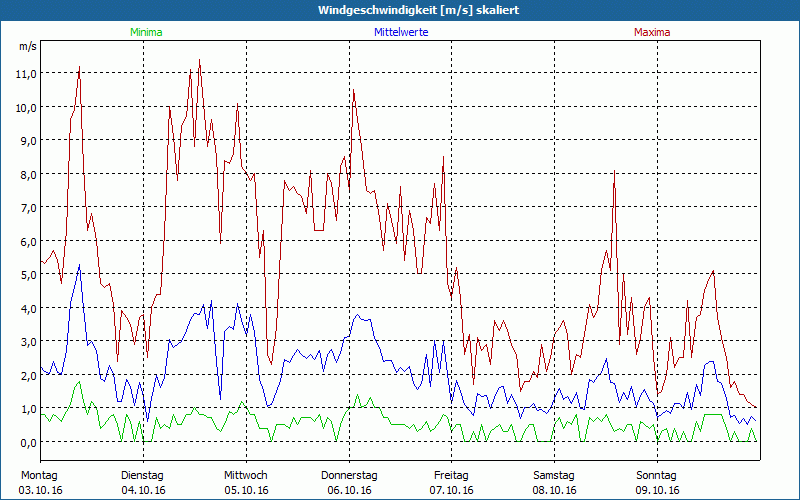
Task: Click the 'Dienstag' day label
Action: click(x=142, y=476)
